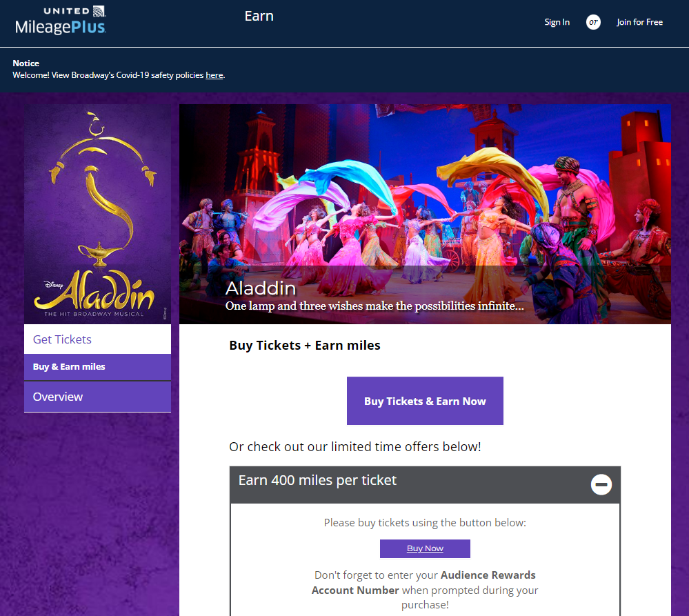Select the Get Tickets sidebar tab
Image resolution: width=689 pixels, height=616 pixels.
click(x=97, y=339)
